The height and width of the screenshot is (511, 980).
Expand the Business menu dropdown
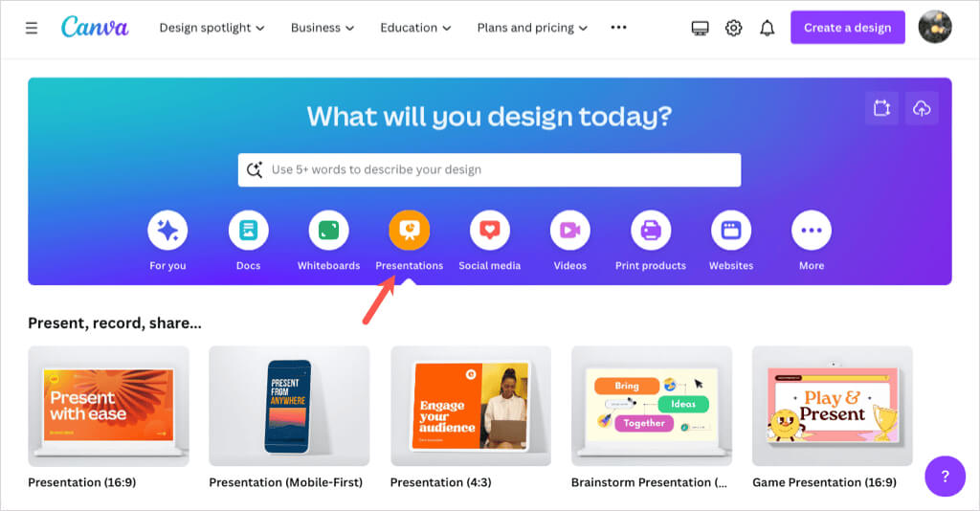pos(323,28)
